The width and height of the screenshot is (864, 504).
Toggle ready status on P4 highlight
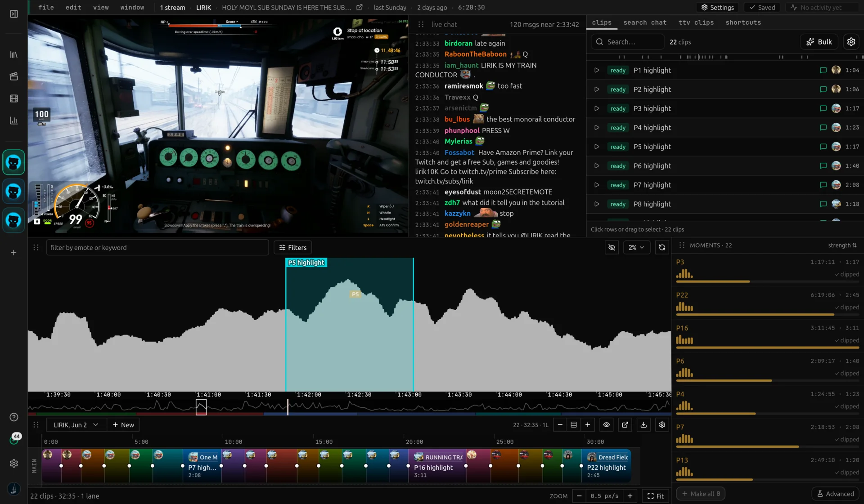click(618, 128)
